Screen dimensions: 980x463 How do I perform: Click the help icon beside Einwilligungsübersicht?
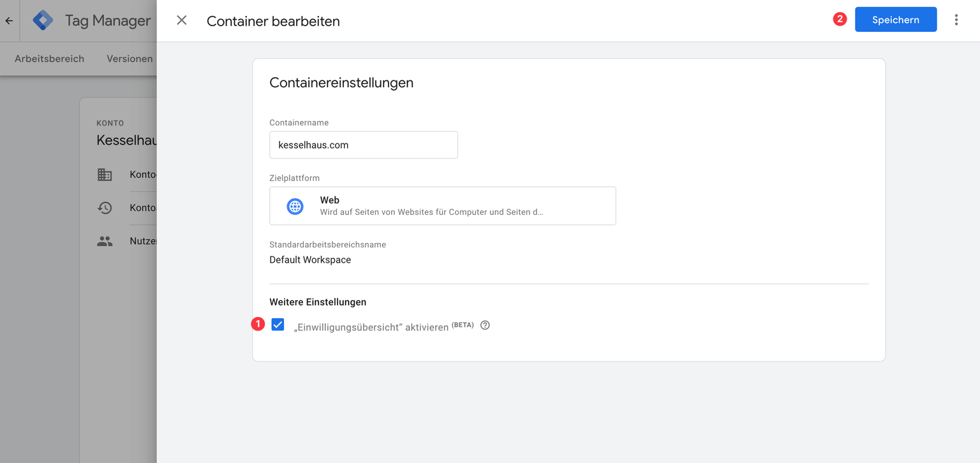click(x=485, y=325)
